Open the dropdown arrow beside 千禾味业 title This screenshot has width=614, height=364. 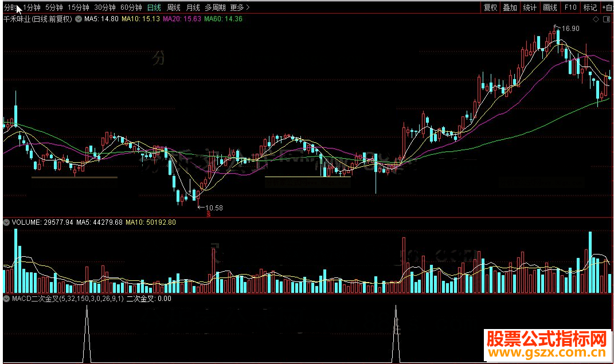(x=79, y=19)
